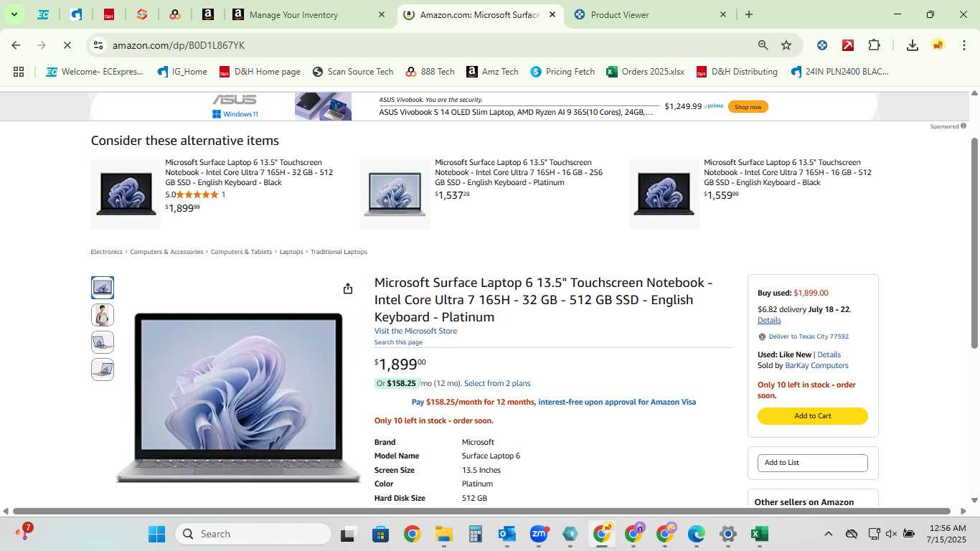This screenshot has height=551, width=980.
Task: Open delivery Details link in buy box
Action: click(x=769, y=320)
